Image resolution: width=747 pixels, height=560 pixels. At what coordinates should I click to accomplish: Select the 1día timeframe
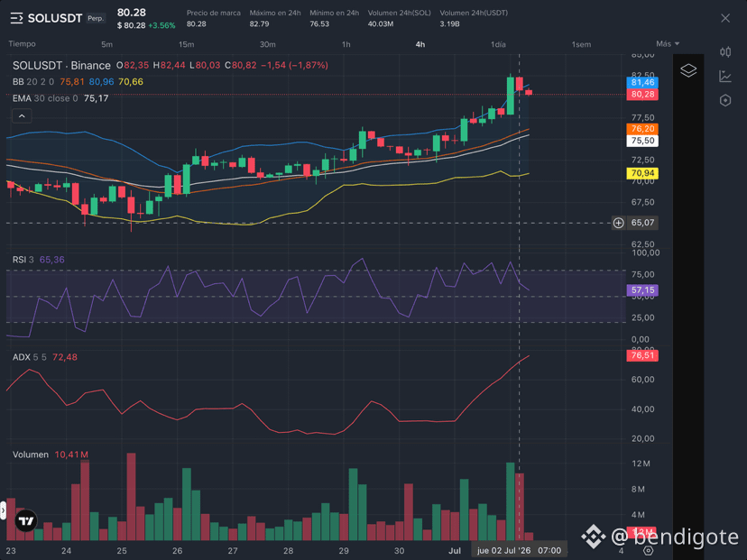[498, 44]
